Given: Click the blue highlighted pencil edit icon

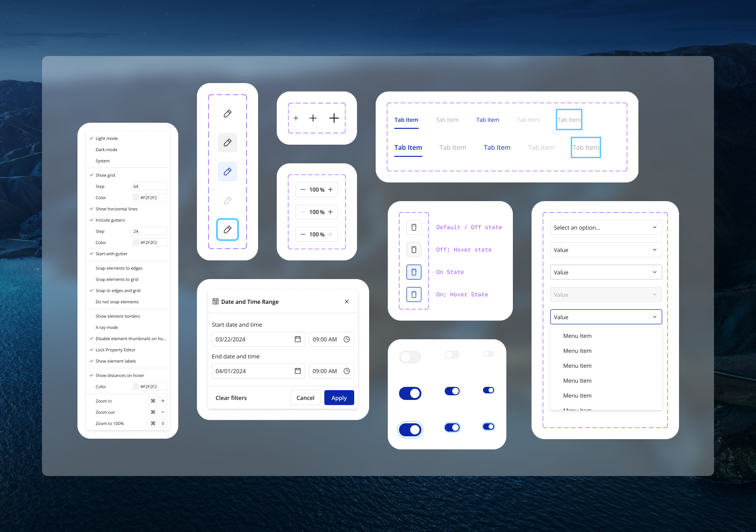Looking at the screenshot, I should [228, 172].
